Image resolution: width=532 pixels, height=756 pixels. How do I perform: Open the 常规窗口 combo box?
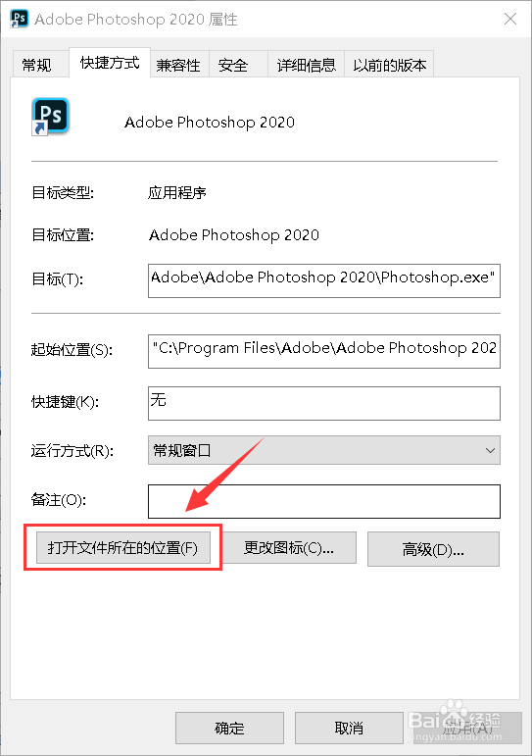[324, 450]
